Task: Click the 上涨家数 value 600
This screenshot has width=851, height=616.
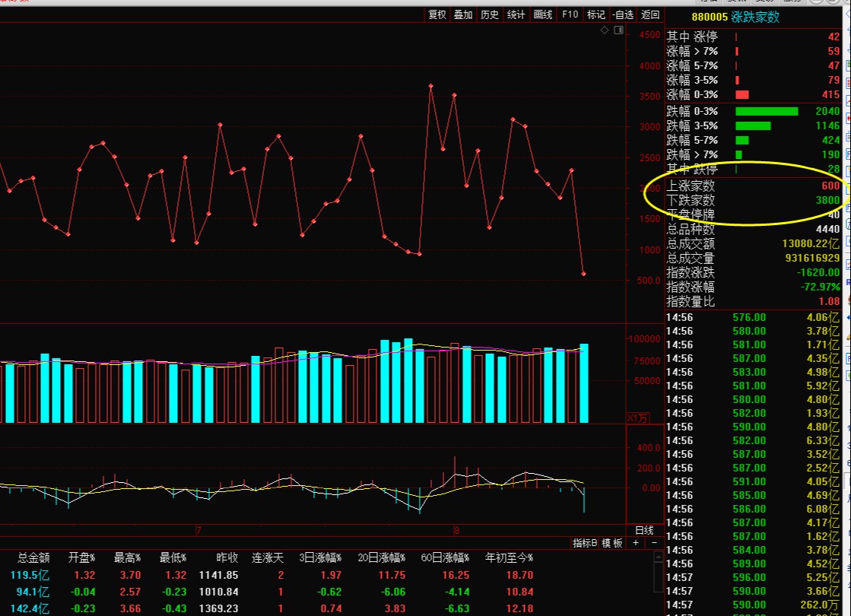Action: point(830,186)
